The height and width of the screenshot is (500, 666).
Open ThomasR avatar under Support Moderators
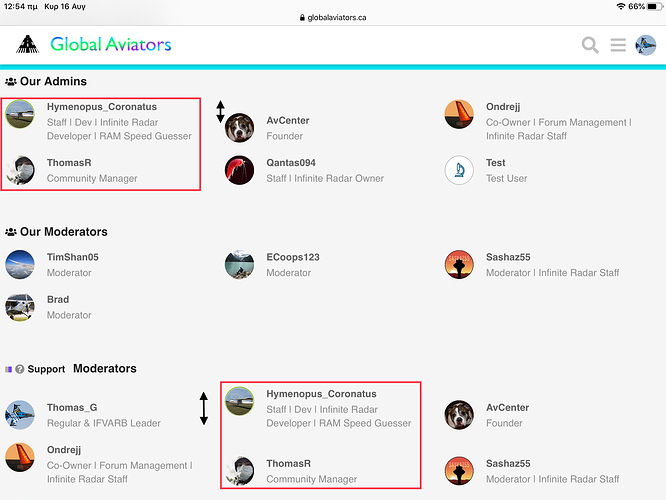click(x=240, y=471)
